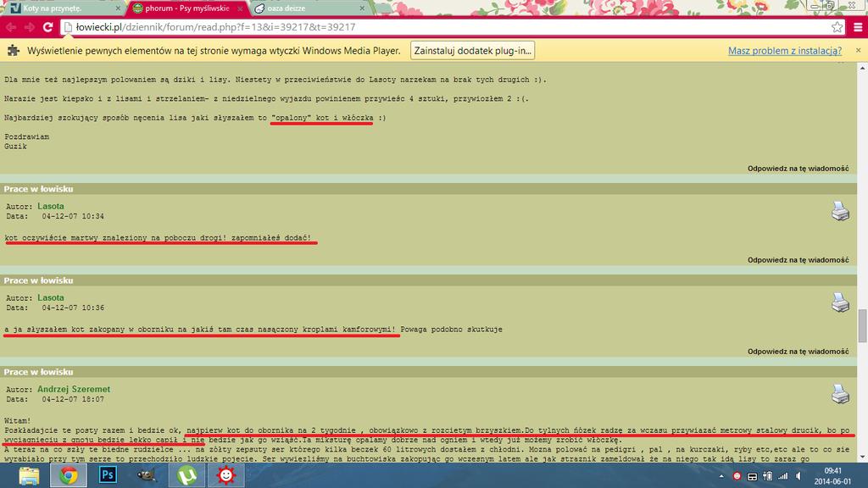Open 'Masz problem z instalacją?' link
The image size is (868, 488).
784,51
